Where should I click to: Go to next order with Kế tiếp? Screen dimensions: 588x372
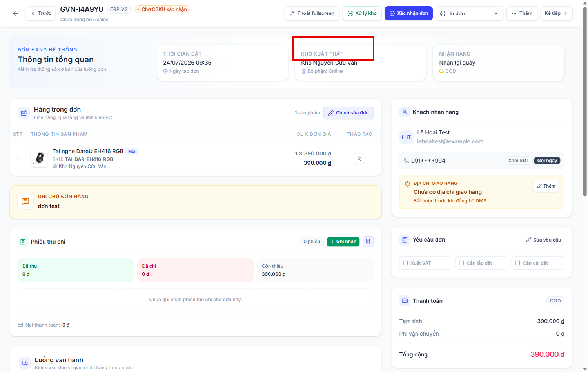pos(556,13)
